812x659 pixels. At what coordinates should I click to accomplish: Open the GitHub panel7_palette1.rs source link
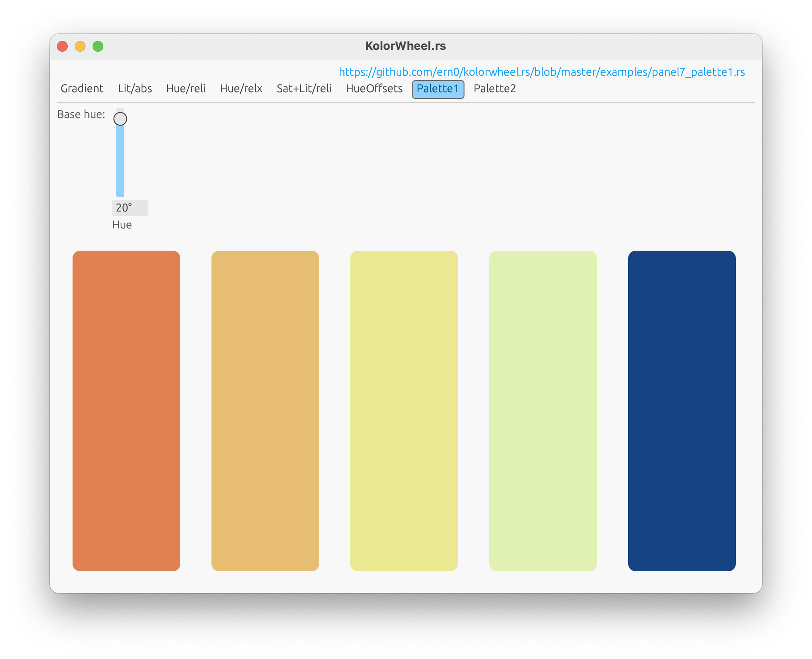[x=542, y=72]
